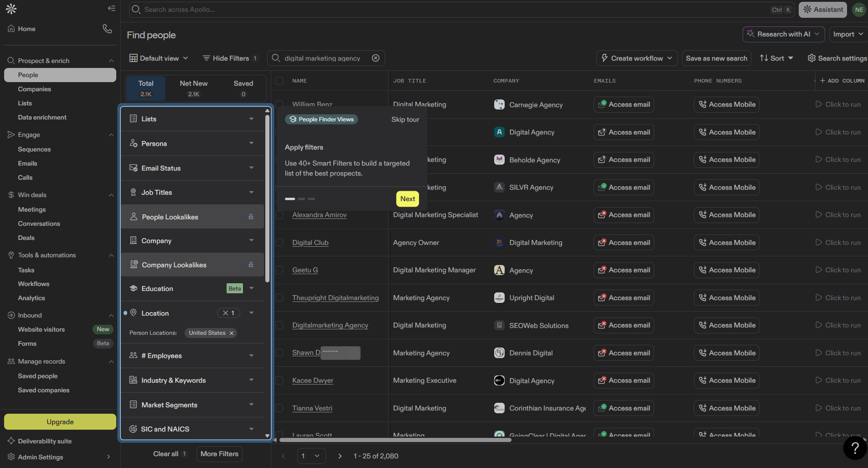Open the More Filters button
Image resolution: width=868 pixels, height=468 pixels.
click(x=219, y=454)
